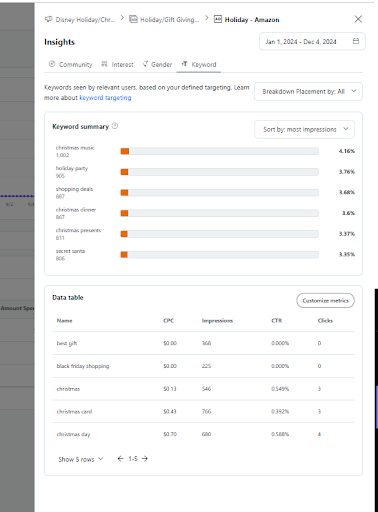Image resolution: width=378 pixels, height=512 pixels.
Task: Click the Keyword summary heading
Action: [80, 127]
